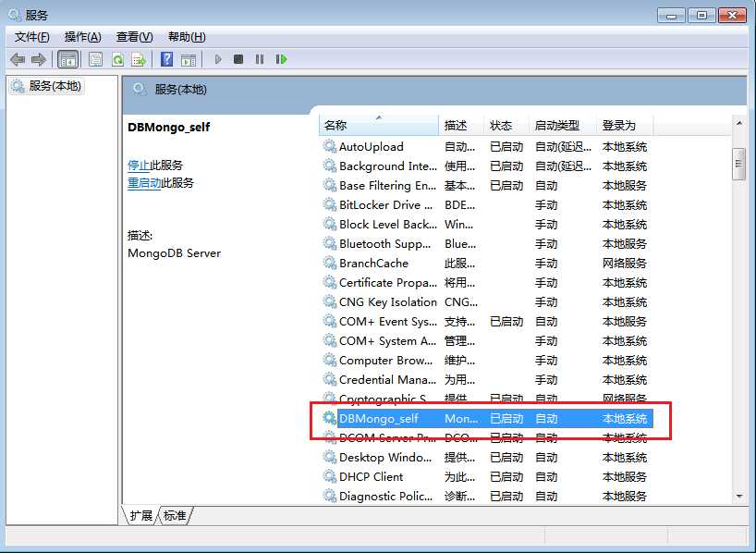Select the BranchCache service
The height and width of the screenshot is (553, 756).
[486, 263]
